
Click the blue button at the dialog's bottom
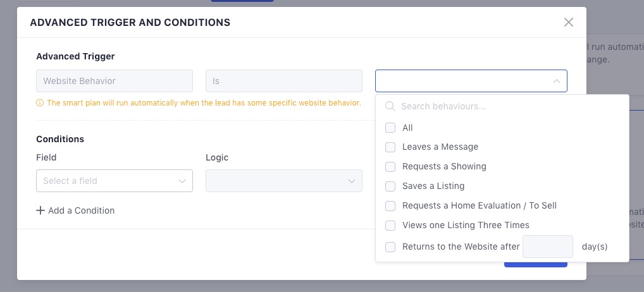536,265
